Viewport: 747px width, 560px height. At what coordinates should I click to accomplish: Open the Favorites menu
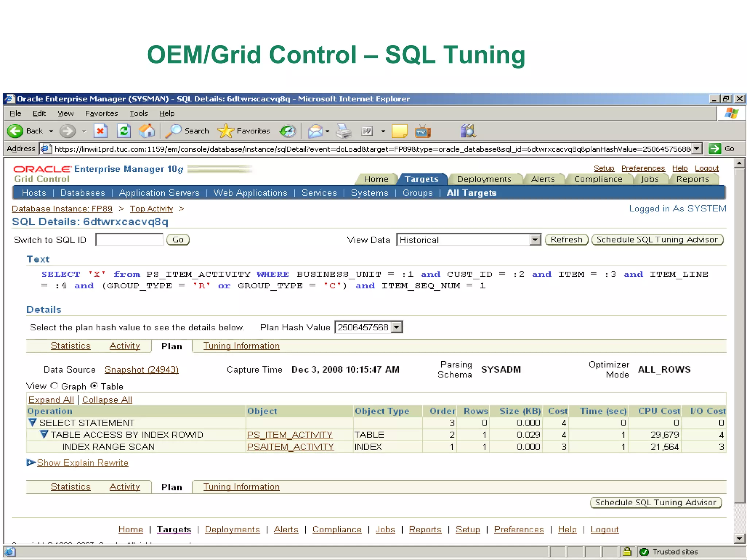click(101, 113)
